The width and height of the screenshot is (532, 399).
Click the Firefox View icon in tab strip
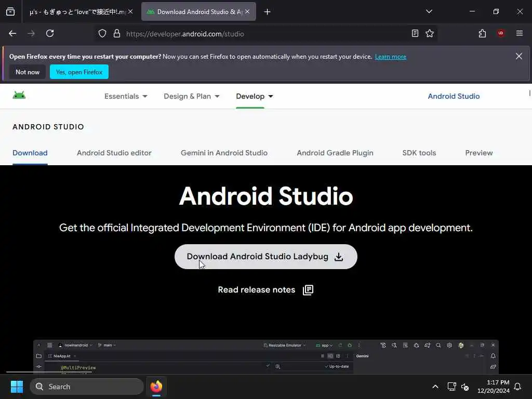pyautogui.click(x=10, y=11)
